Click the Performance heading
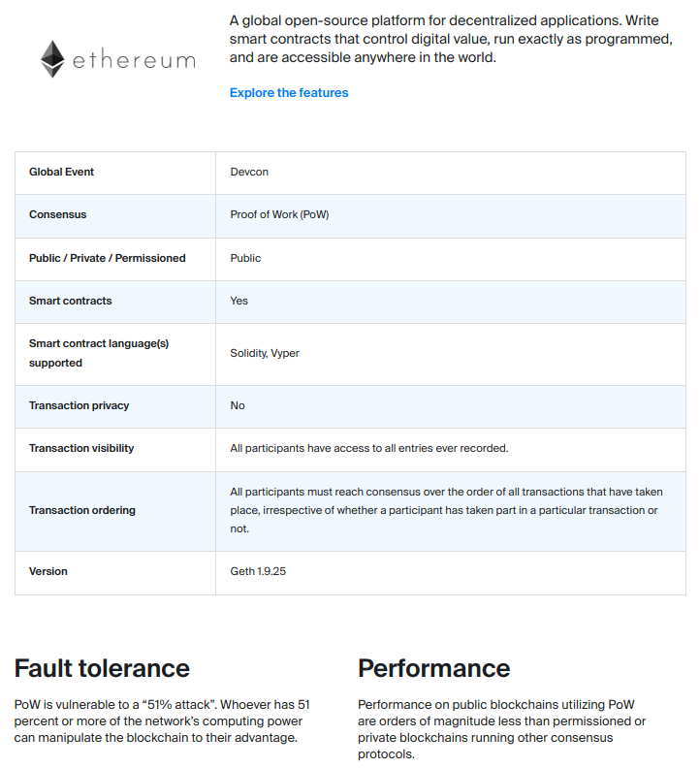Viewport: 700px width, 768px height. coord(433,668)
